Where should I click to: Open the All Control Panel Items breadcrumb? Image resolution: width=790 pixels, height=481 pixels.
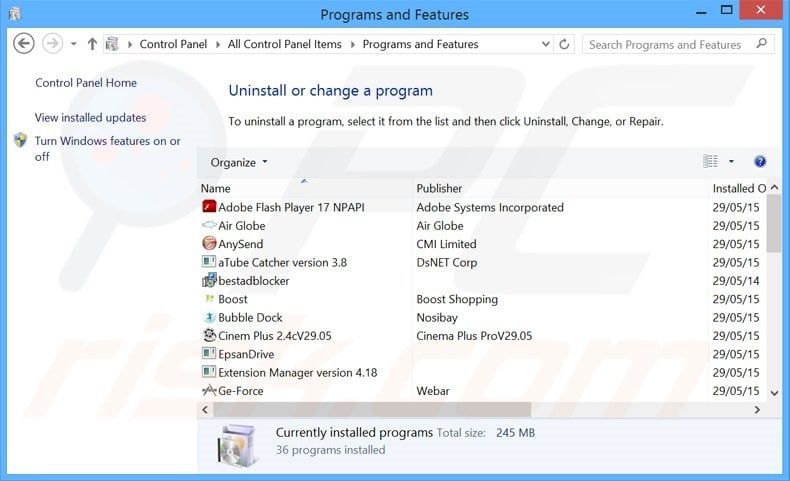coord(285,44)
